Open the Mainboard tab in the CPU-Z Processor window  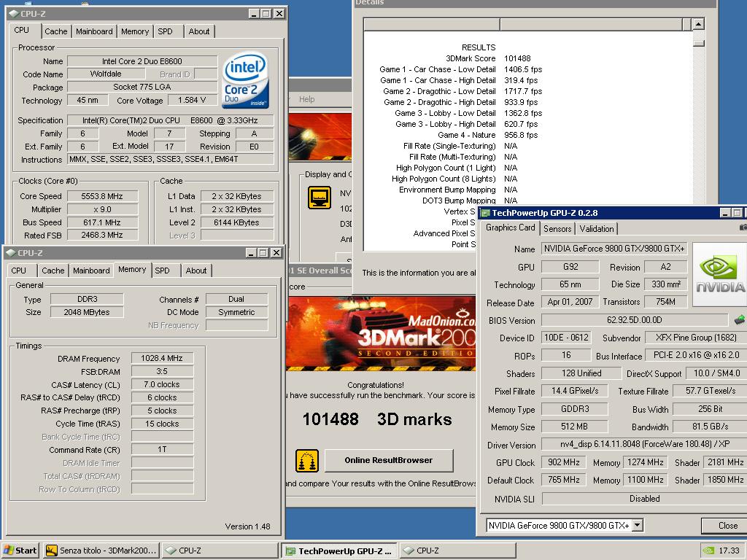94,31
